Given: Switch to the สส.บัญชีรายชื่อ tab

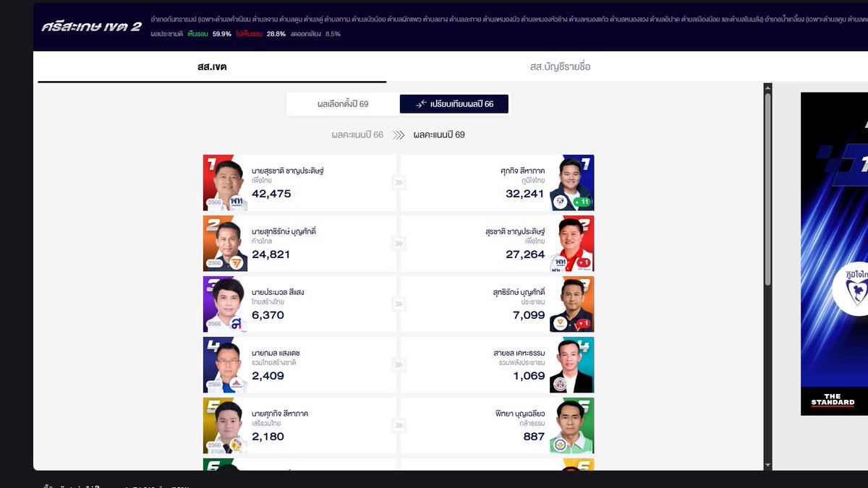Looking at the screenshot, I should [557, 67].
